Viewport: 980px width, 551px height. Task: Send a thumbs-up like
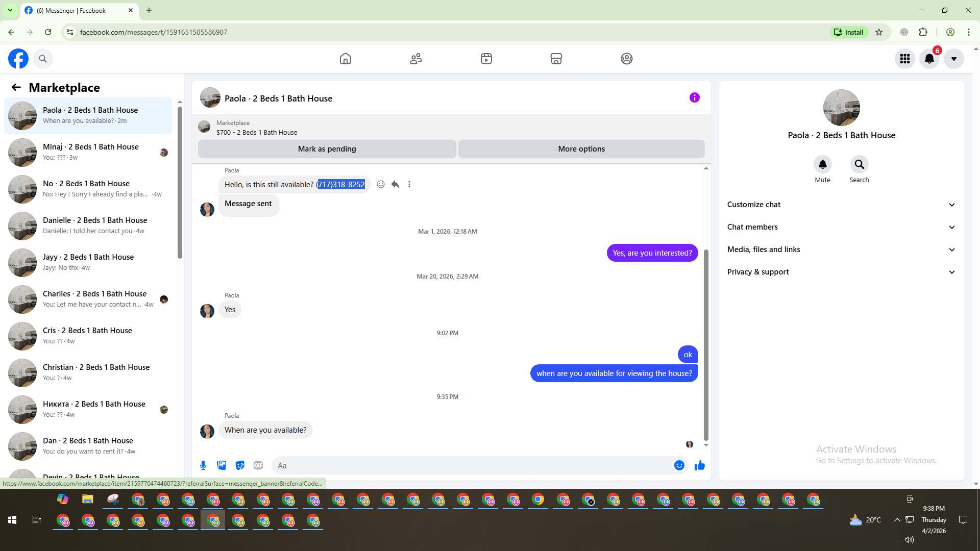pos(700,465)
